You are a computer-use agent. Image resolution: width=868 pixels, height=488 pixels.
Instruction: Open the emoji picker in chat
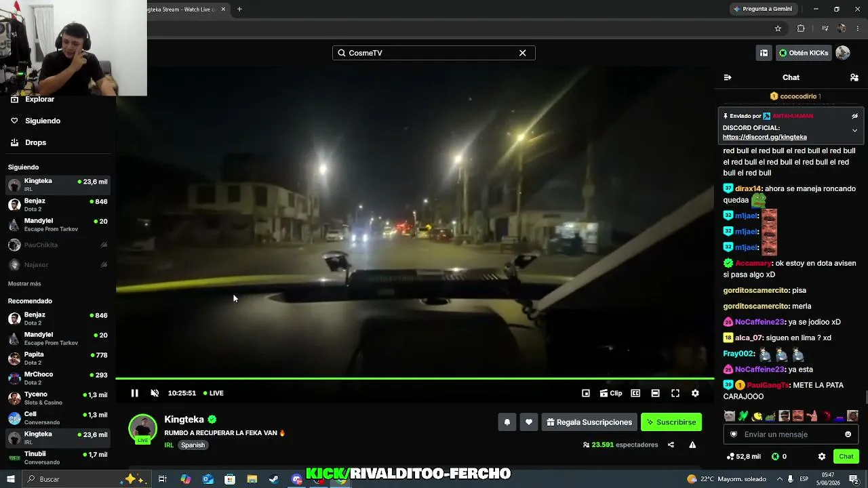(x=848, y=434)
